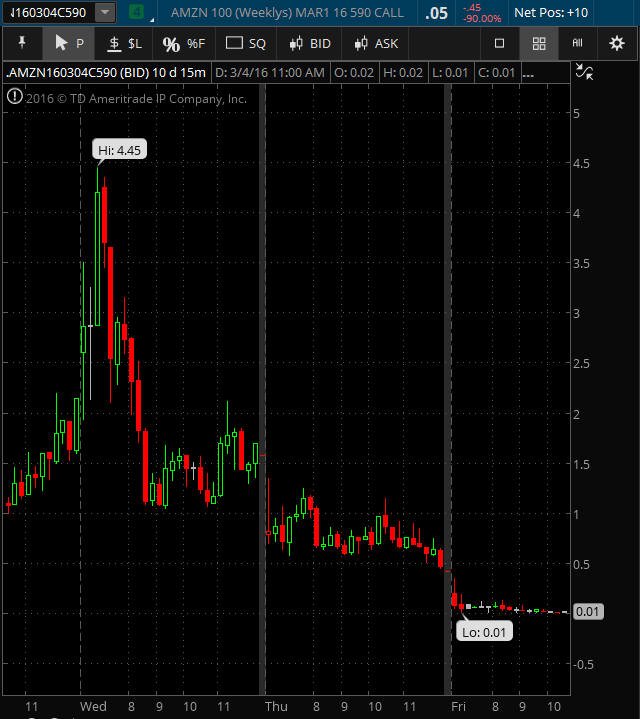Screen dimensions: 640x719
Task: Click the 160304C590 symbol input field
Action: (x=48, y=12)
